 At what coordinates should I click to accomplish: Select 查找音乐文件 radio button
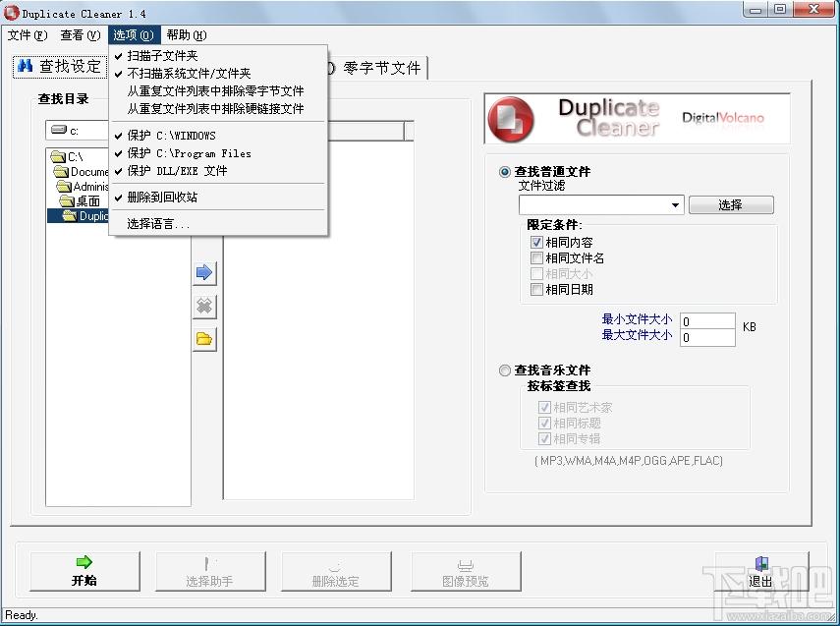504,370
